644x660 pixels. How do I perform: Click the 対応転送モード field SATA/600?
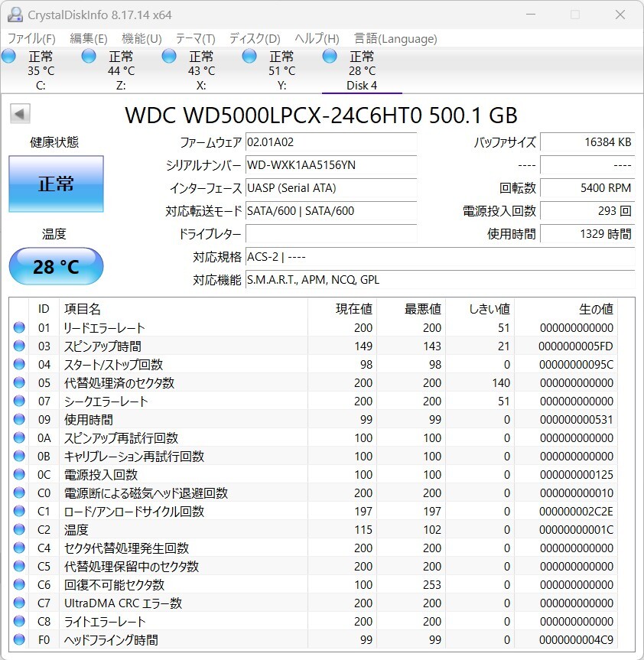coord(331,211)
